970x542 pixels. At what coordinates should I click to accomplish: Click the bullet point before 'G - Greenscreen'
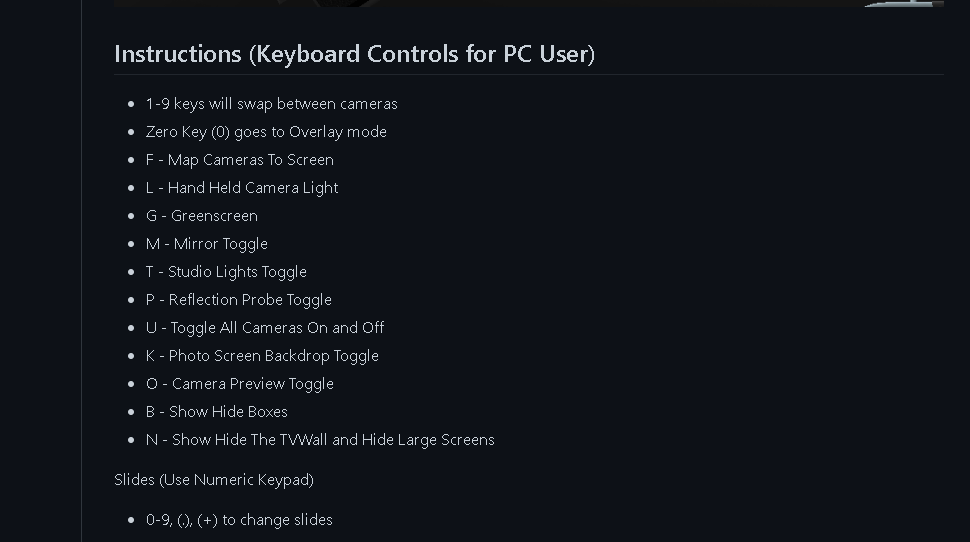[x=131, y=216]
